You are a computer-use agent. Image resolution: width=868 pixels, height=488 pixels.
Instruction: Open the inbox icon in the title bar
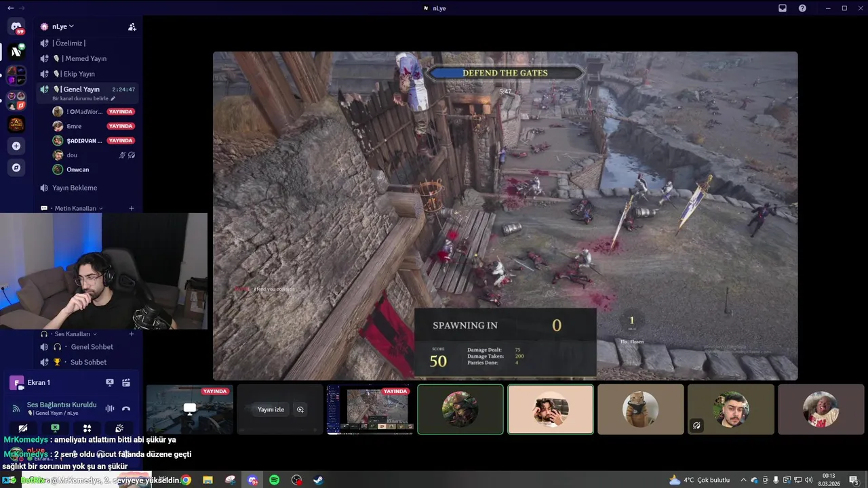783,8
